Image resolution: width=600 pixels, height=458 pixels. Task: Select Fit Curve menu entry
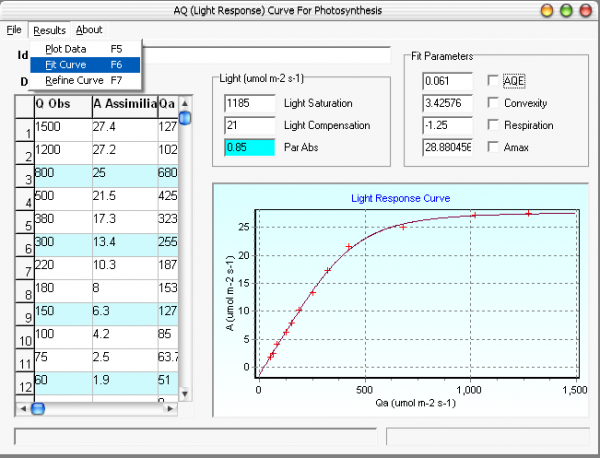pyautogui.click(x=85, y=65)
